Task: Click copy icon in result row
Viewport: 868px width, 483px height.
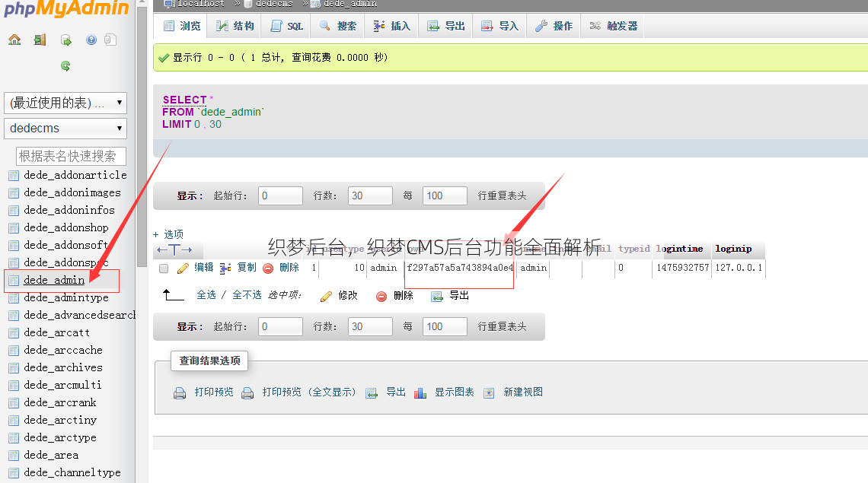Action: click(x=225, y=269)
